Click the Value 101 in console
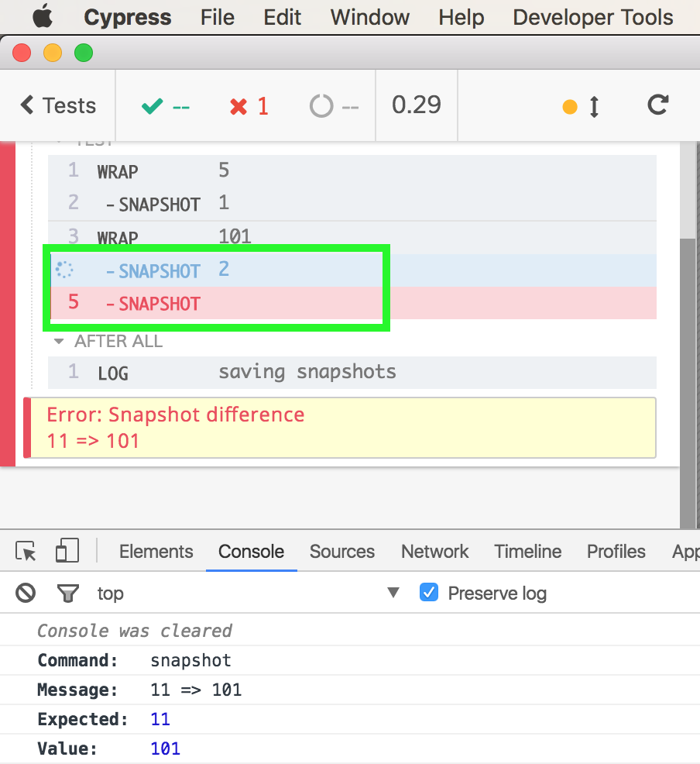This screenshot has width=700, height=764. click(x=165, y=749)
